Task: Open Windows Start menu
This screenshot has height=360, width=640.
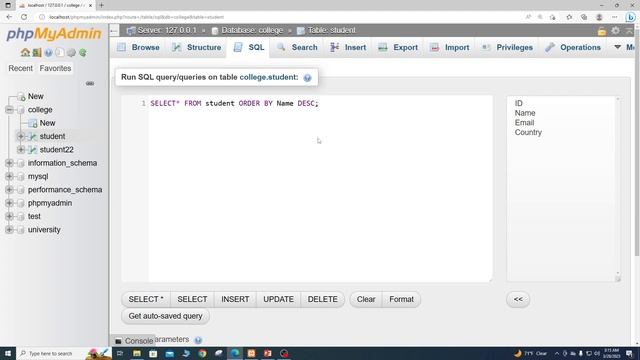Action: [8, 353]
